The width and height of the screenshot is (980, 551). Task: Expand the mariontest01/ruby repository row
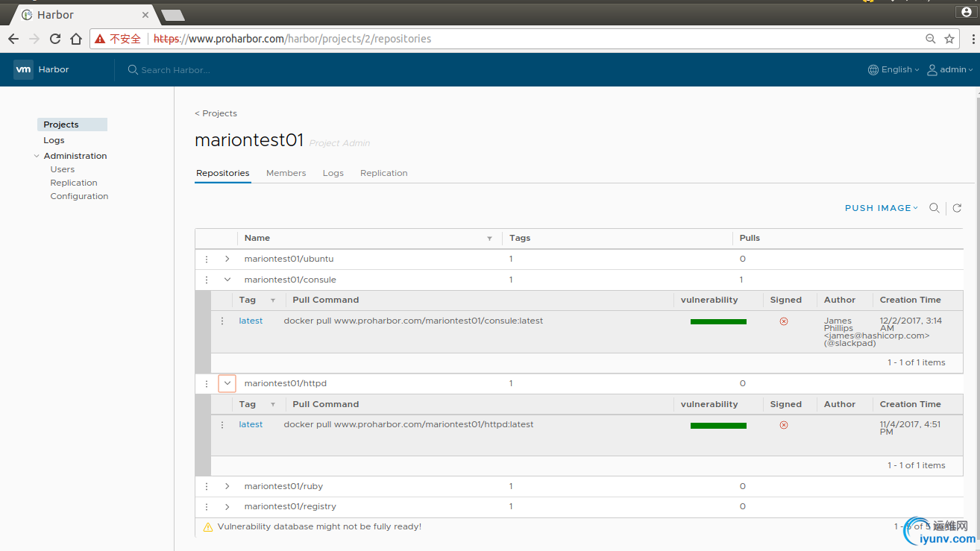click(x=227, y=486)
